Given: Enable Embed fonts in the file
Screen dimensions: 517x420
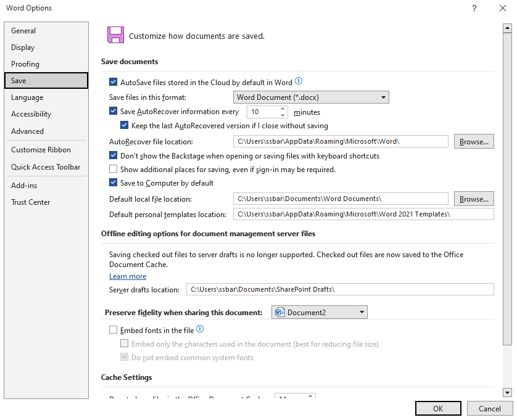Looking at the screenshot, I should coord(113,330).
